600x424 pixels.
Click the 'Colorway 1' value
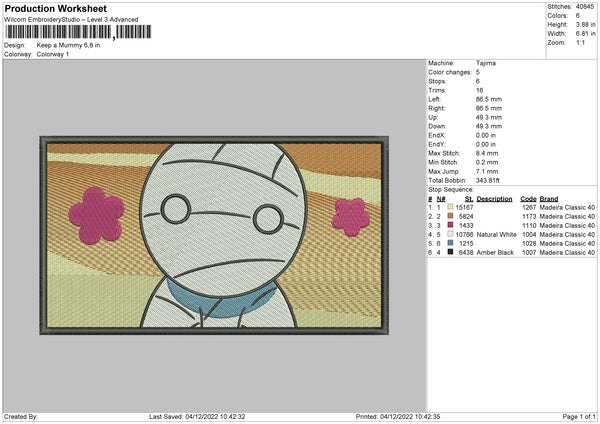53,54
